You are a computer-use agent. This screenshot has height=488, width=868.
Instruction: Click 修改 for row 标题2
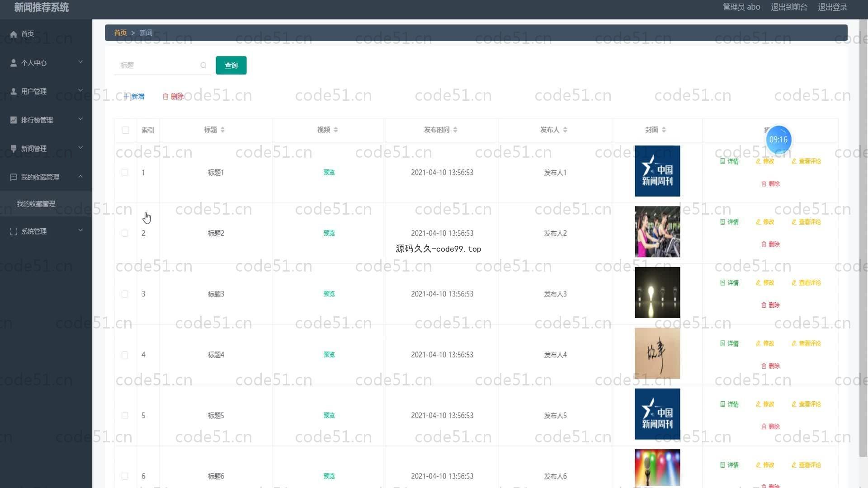(765, 222)
